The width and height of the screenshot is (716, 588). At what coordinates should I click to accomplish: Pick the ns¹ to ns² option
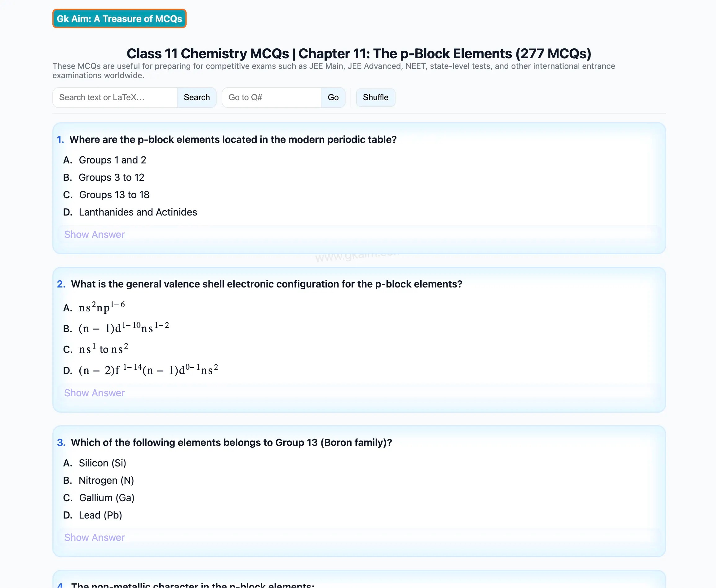103,349
